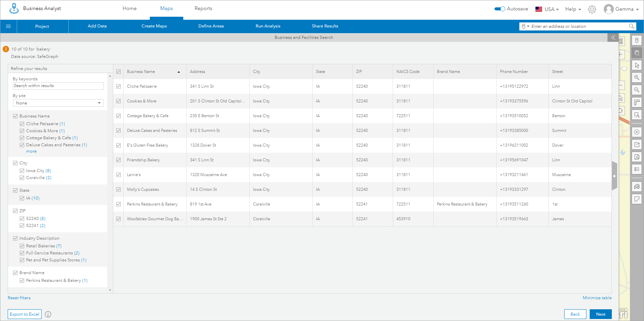Open the Home tab
Viewport: 644px width, 321px height.
130,9
